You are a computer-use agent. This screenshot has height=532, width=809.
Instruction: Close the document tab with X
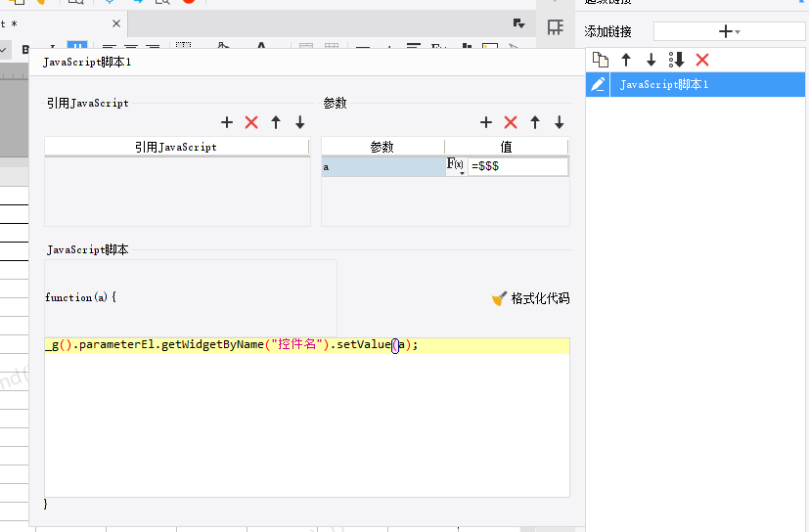click(116, 23)
